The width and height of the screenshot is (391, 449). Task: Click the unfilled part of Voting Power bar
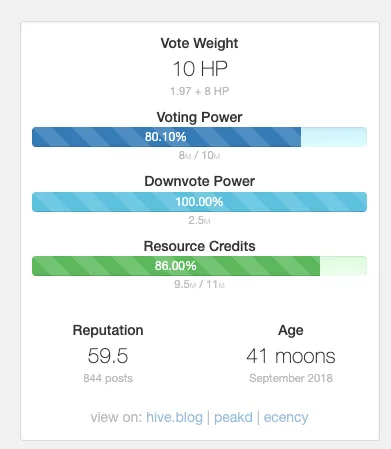point(334,137)
